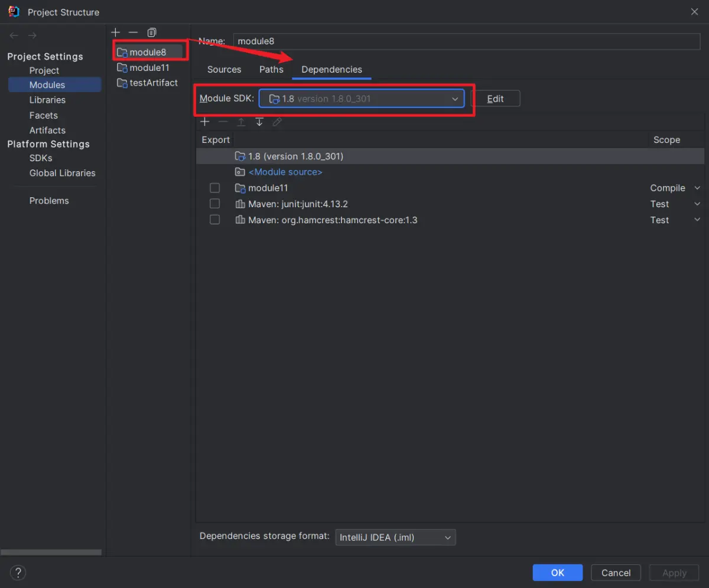Open the Dependencies storage format dropdown
The width and height of the screenshot is (709, 588).
[x=395, y=537]
